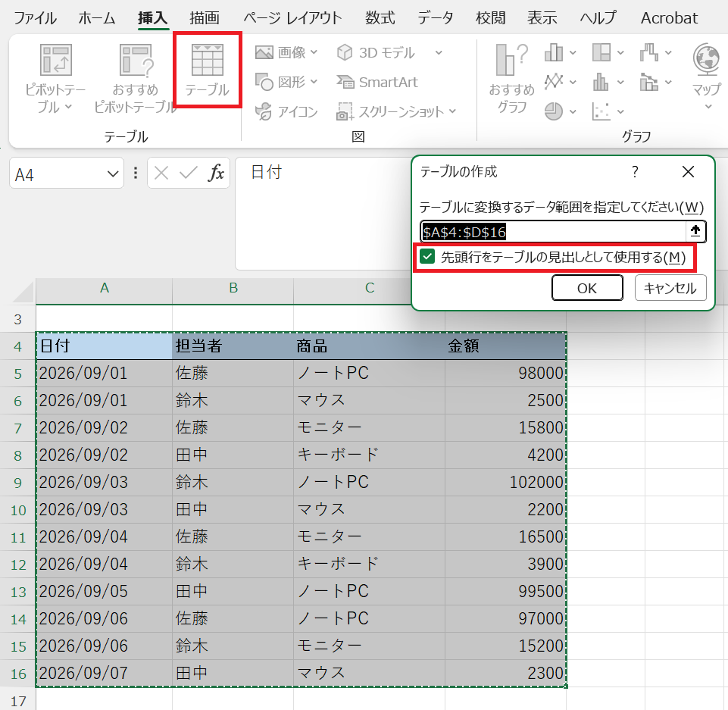Click キャンセル in the dialog
728x710 pixels.
pos(670,288)
